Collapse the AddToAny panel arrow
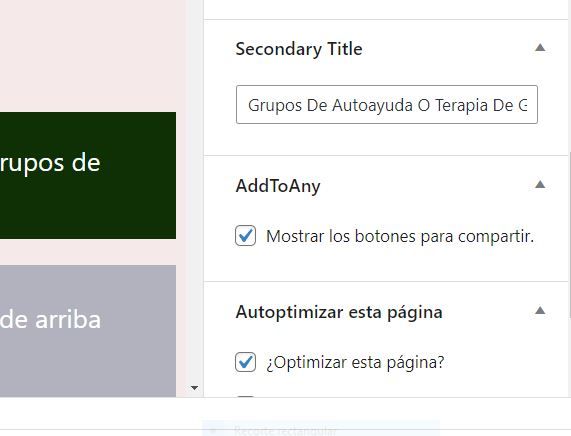 540,185
